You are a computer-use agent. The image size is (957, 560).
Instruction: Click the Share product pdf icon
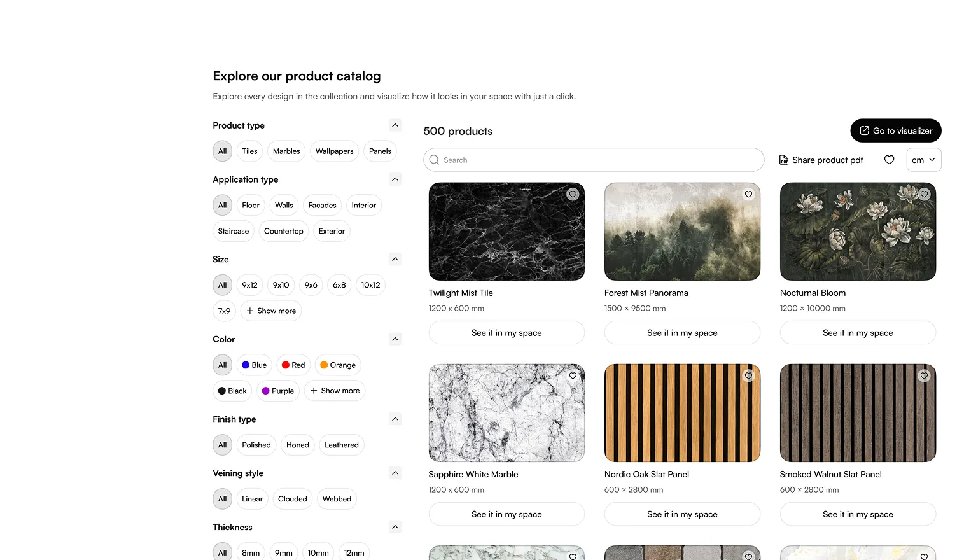click(x=784, y=160)
